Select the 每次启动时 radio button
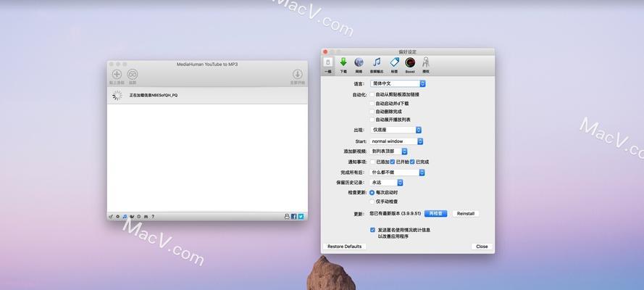The image size is (644, 290). click(372, 192)
